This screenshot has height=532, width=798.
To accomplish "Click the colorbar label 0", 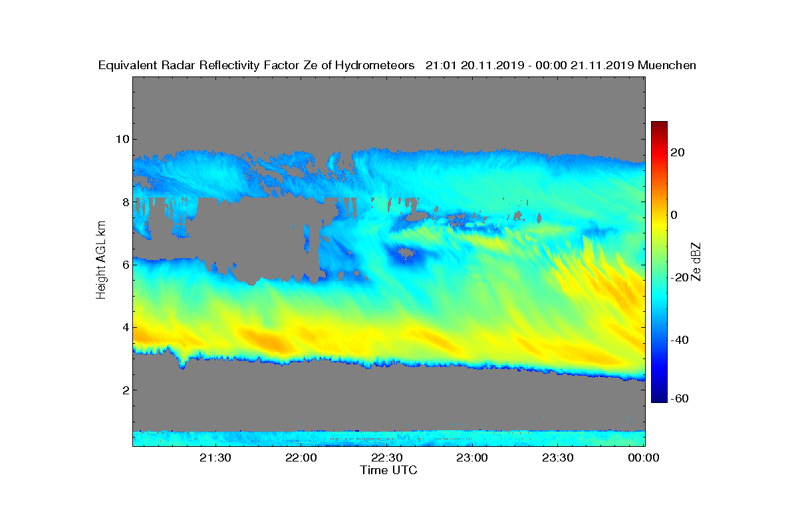I will tap(675, 215).
